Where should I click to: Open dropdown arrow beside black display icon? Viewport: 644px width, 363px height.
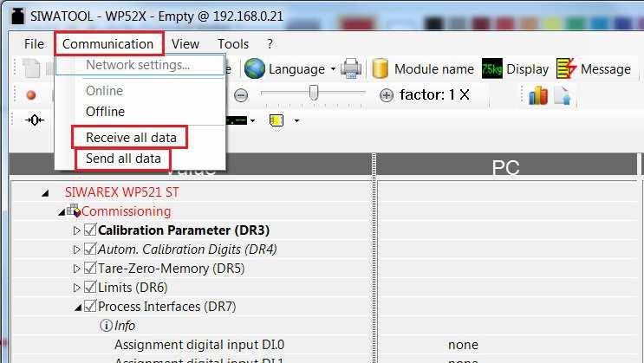click(x=252, y=120)
